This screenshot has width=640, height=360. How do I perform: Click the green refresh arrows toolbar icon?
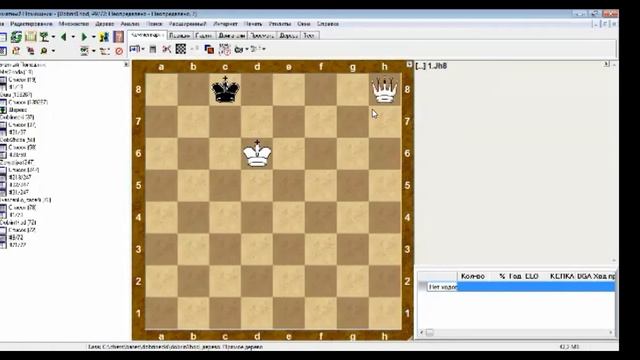point(16,37)
